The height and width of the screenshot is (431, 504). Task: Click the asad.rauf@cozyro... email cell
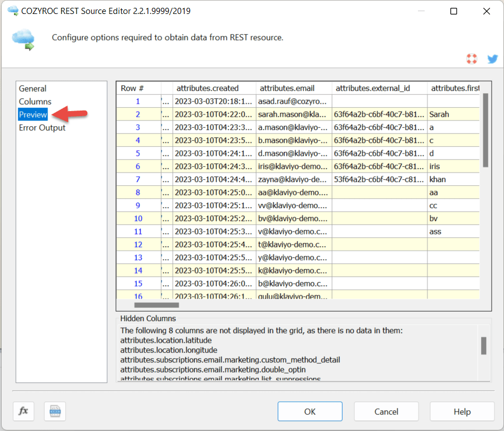click(294, 102)
